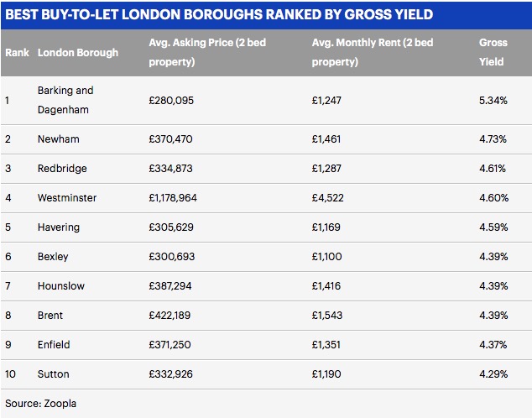Click the London Borough column header
The image size is (532, 418).
(x=78, y=53)
